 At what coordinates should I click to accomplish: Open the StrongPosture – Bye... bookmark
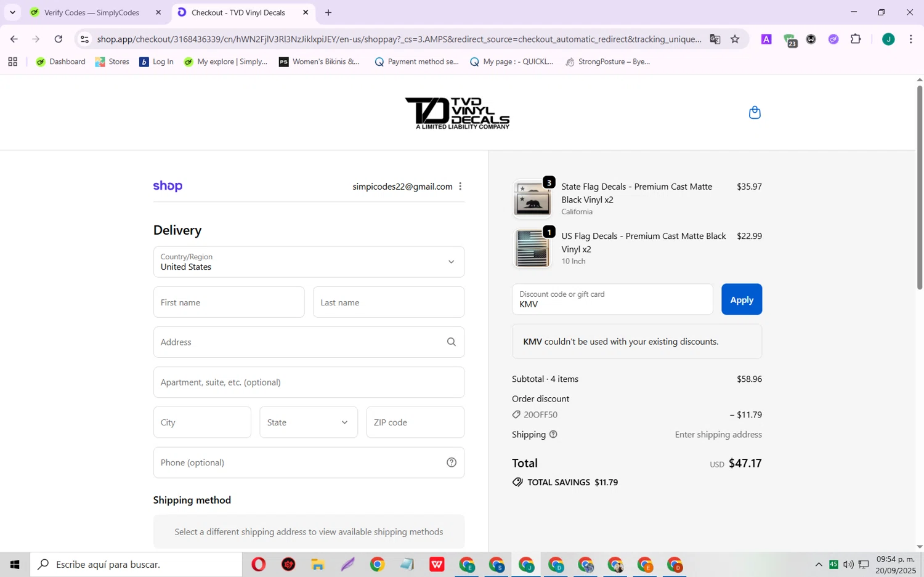pos(607,62)
